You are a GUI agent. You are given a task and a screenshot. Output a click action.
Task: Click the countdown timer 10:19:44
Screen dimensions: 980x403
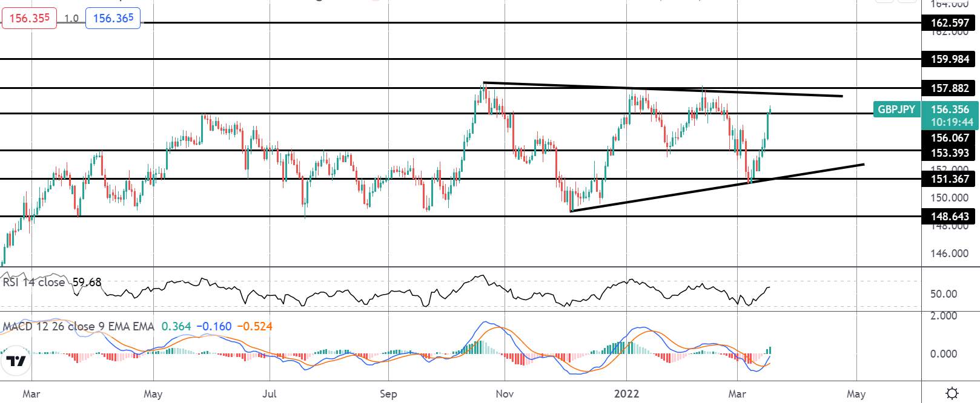[952, 122]
